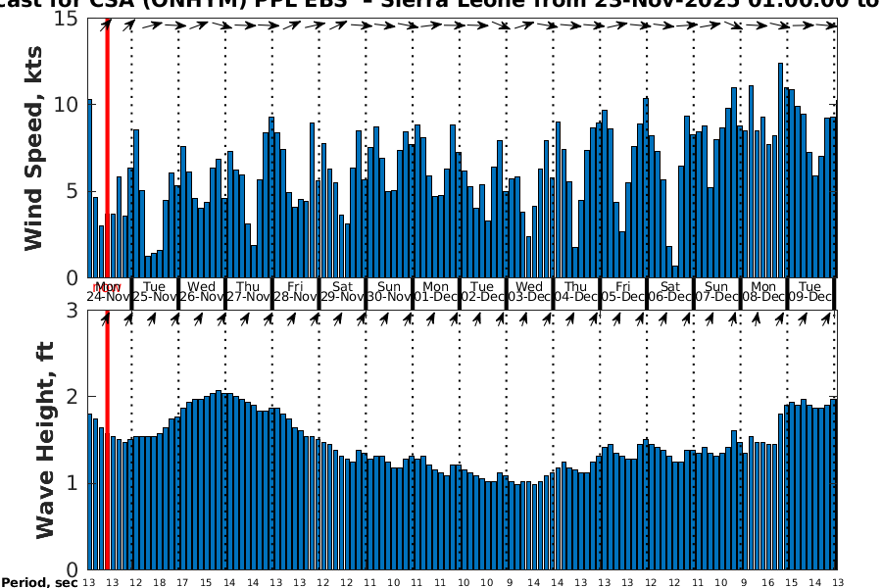Click the shortest wind bar on Sat 06-Dec
The width and height of the screenshot is (882, 588).
tap(675, 271)
